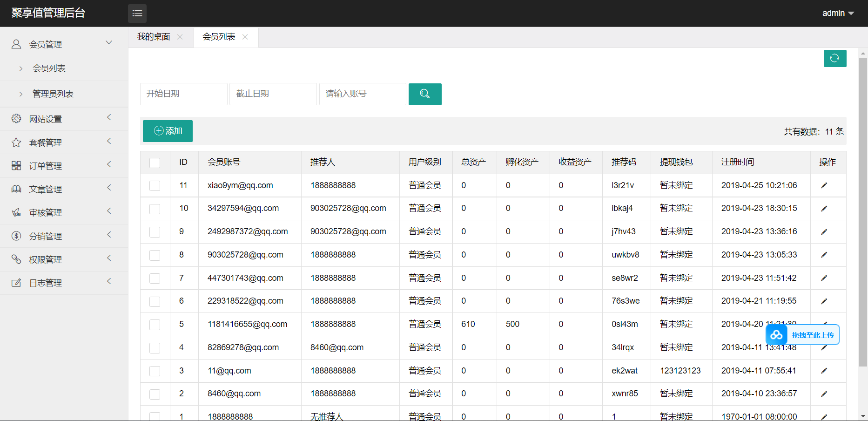The height and width of the screenshot is (421, 868).
Task: Expand the 文章管理 menu chevron
Action: coord(109,187)
